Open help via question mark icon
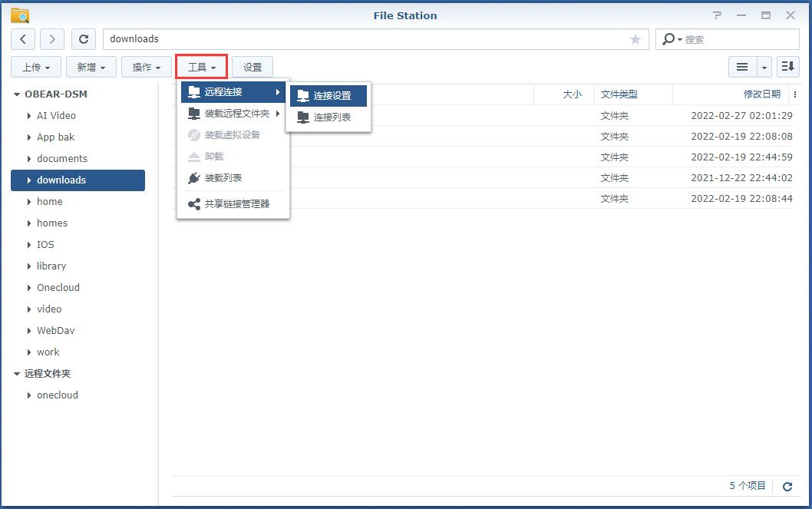The width and height of the screenshot is (812, 509). (716, 15)
